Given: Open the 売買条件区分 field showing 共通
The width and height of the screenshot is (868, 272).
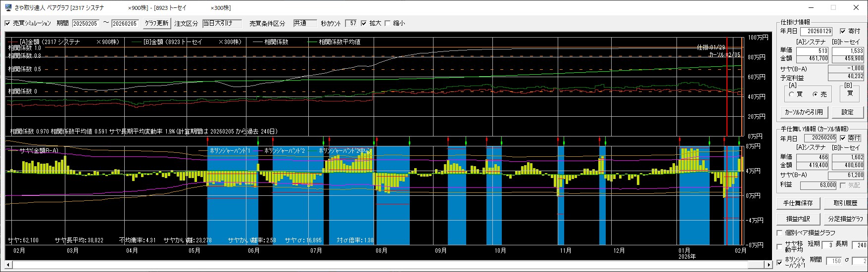Looking at the screenshot, I should [304, 23].
